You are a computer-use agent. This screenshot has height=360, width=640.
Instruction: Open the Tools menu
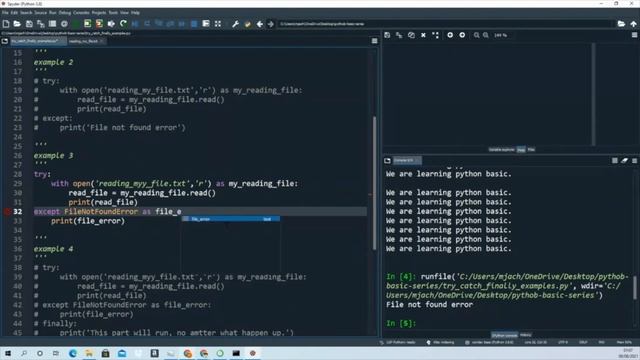[x=113, y=13]
